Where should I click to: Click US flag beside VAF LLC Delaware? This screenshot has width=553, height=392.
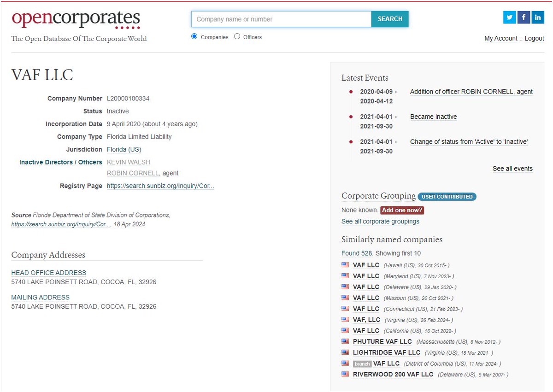click(345, 287)
